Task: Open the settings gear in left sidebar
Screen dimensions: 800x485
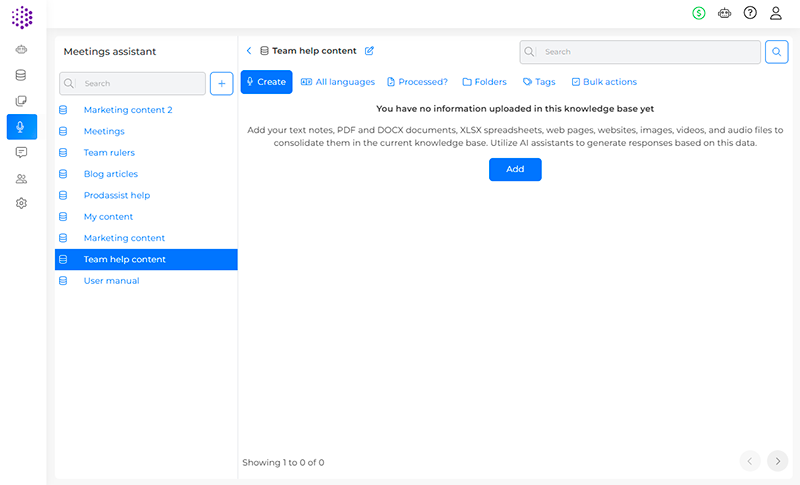Action: pyautogui.click(x=21, y=204)
